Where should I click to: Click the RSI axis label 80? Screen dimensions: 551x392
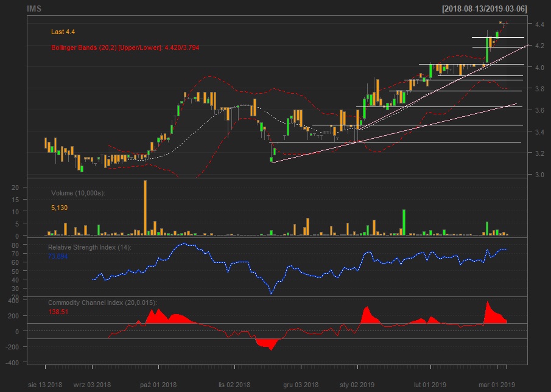click(x=15, y=245)
